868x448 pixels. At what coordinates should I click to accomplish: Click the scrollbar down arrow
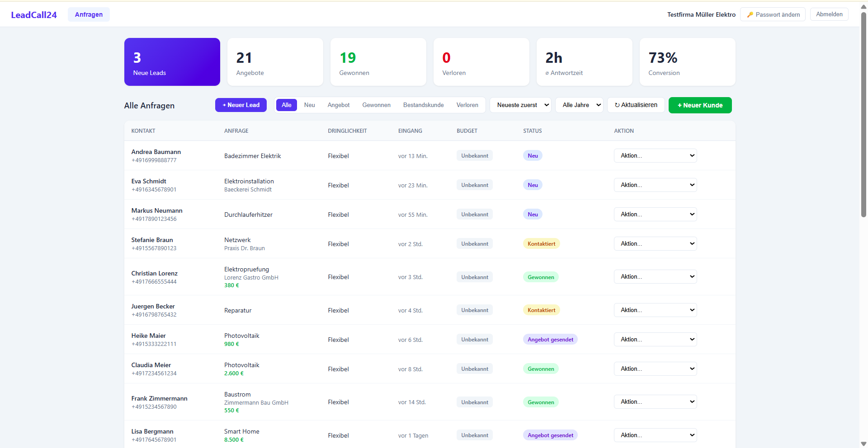(863, 443)
